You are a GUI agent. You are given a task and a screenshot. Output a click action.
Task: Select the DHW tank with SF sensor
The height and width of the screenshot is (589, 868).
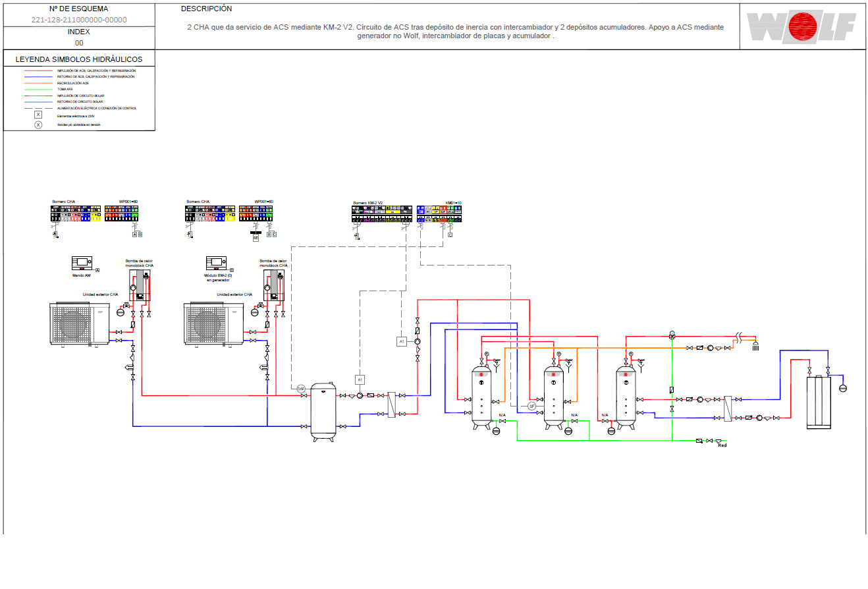554,399
